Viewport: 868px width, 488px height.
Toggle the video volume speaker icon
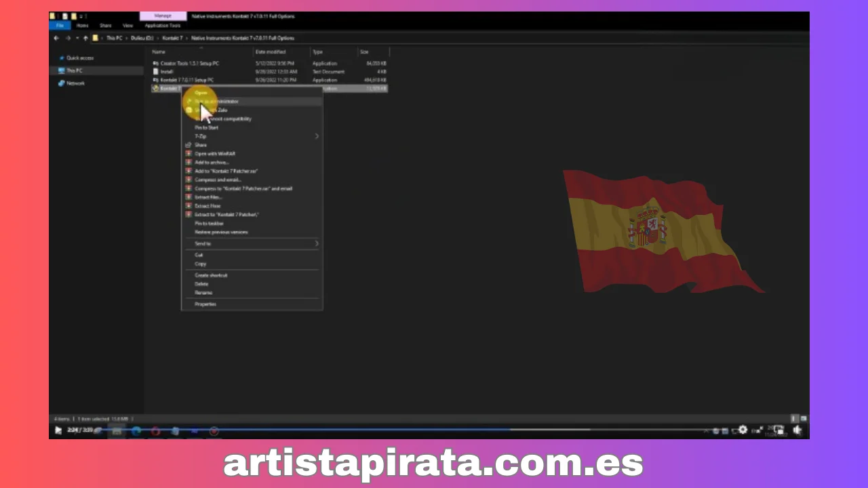[x=797, y=430]
